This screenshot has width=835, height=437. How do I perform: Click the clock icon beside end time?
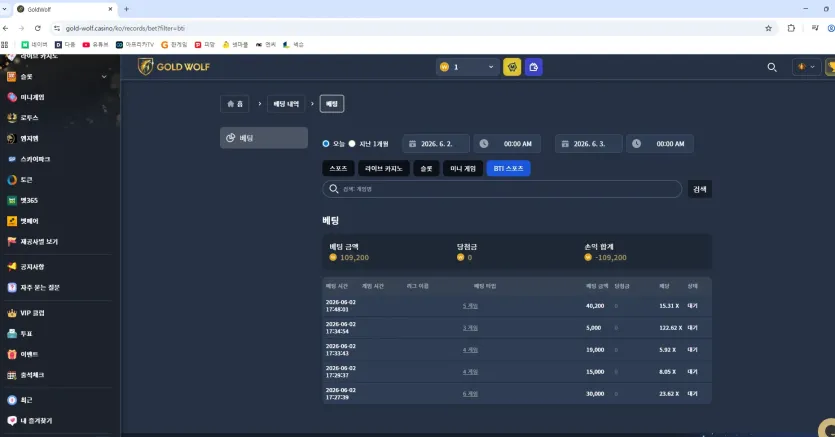point(636,144)
